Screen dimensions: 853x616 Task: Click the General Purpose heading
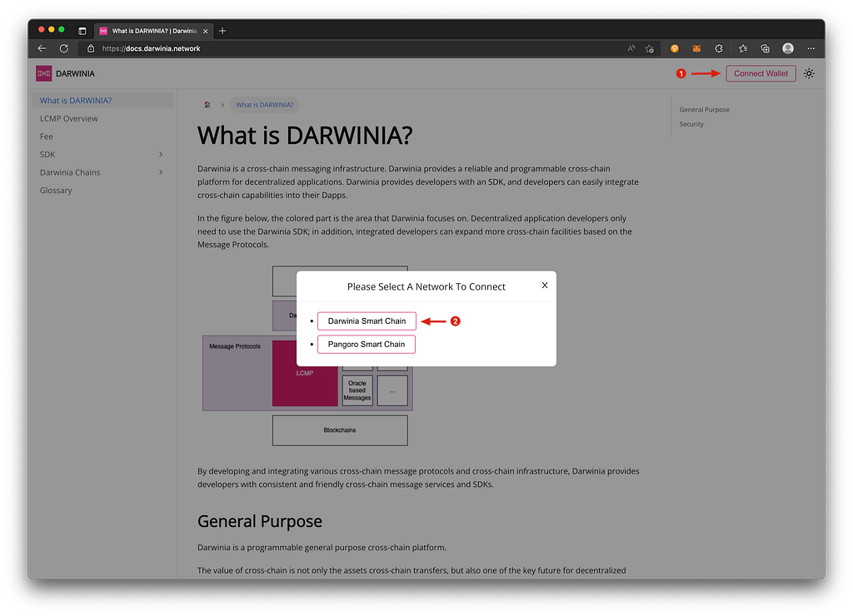(x=260, y=521)
